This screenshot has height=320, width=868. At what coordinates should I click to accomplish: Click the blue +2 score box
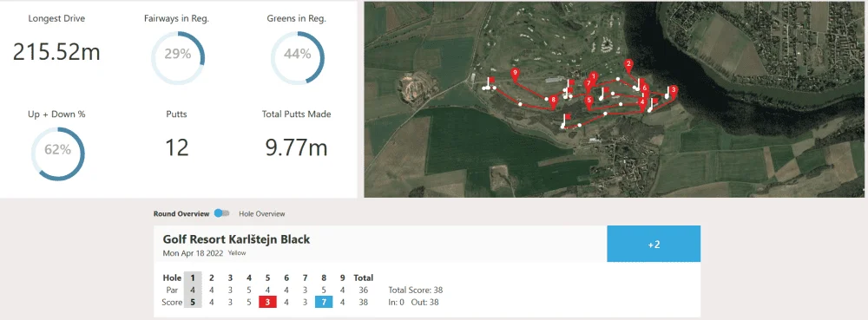pyautogui.click(x=654, y=244)
